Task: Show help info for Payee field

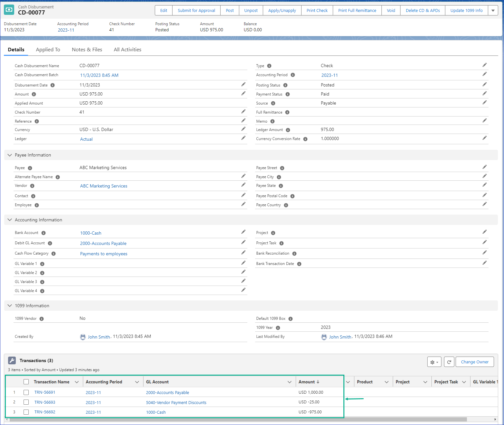Action: [30, 168]
